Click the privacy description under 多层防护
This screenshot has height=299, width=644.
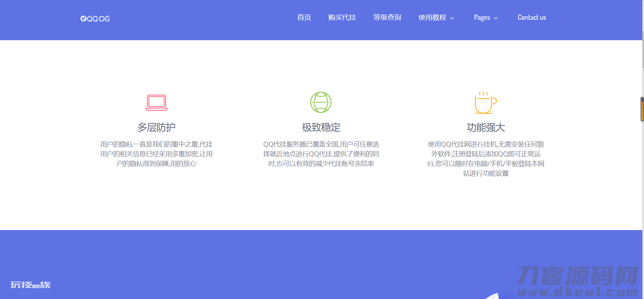pyautogui.click(x=156, y=154)
